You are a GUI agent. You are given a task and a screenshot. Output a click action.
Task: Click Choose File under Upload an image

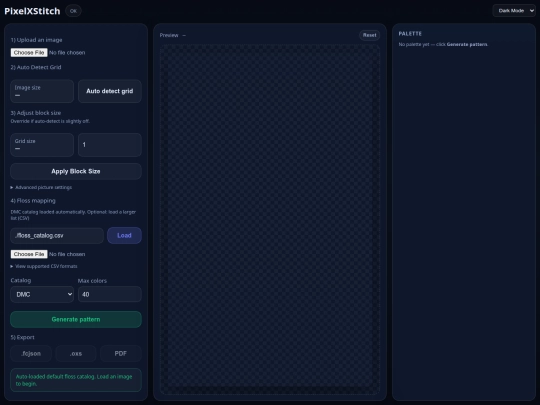[29, 53]
